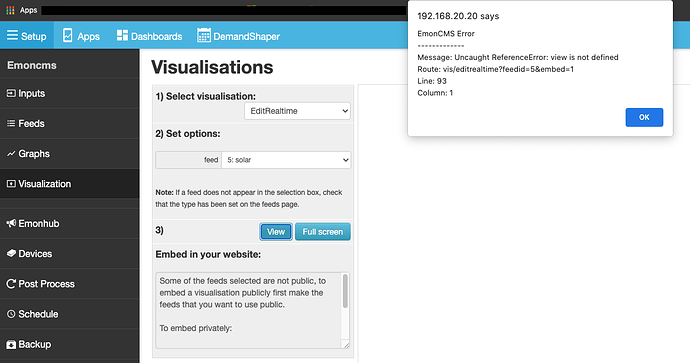
Task: Click the Graphs line chart icon
Action: tap(11, 154)
